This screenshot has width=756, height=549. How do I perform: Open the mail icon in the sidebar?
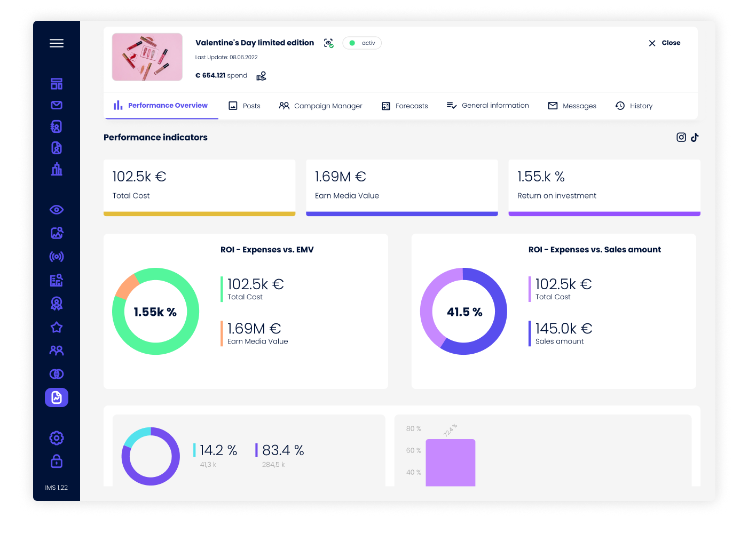(x=56, y=105)
